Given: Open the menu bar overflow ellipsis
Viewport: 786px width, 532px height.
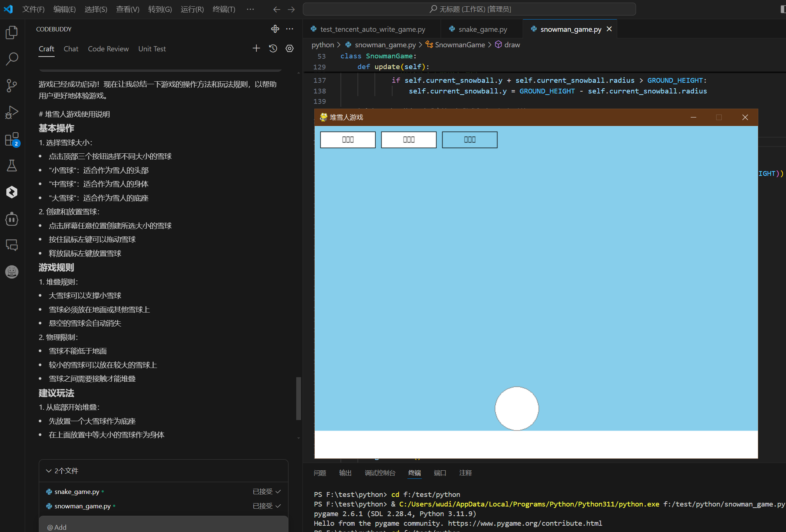Looking at the screenshot, I should 250,9.
